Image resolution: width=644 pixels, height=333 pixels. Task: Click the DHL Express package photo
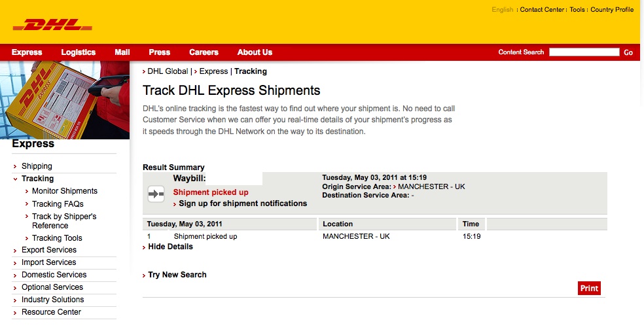pyautogui.click(x=65, y=100)
